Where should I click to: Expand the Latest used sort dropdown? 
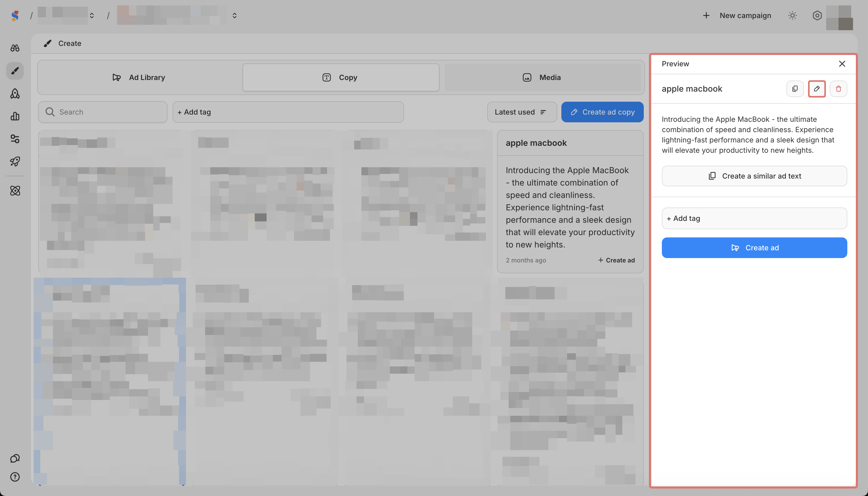521,112
